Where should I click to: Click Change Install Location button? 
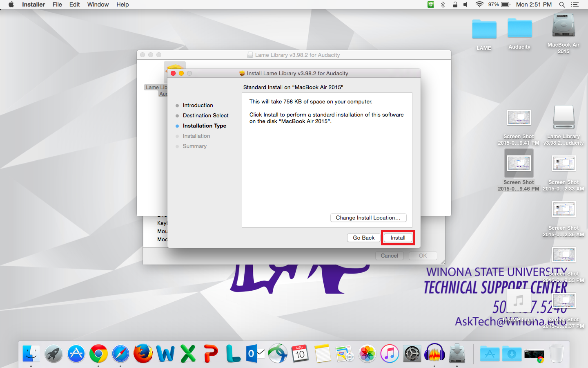[368, 218]
